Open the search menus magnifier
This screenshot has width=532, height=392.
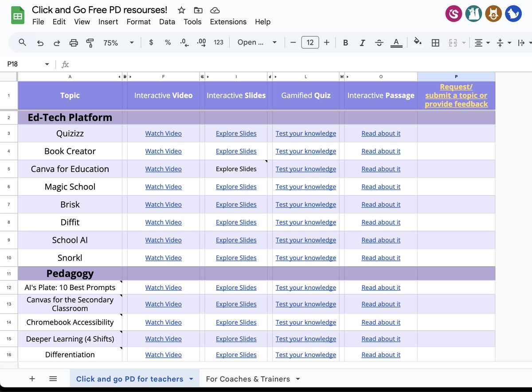(23, 43)
